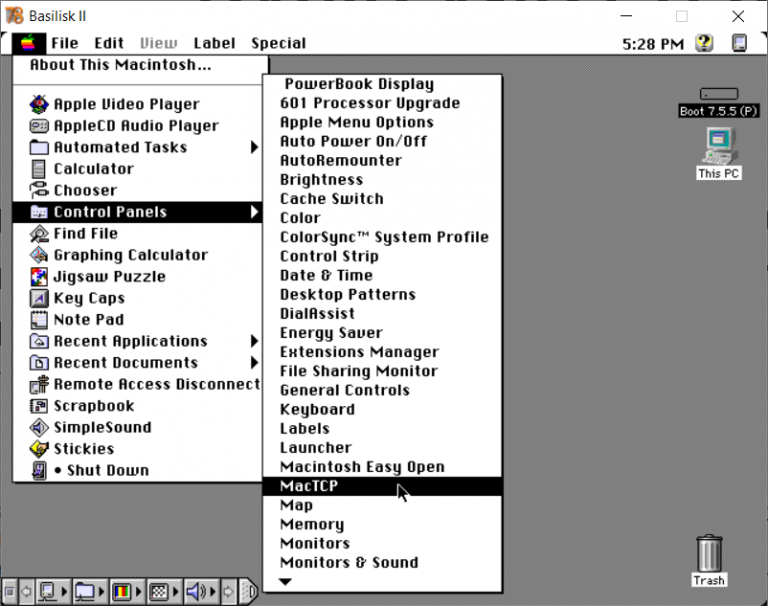The width and height of the screenshot is (768, 606).
Task: Click the Control Strip close box
Action: click(x=9, y=592)
